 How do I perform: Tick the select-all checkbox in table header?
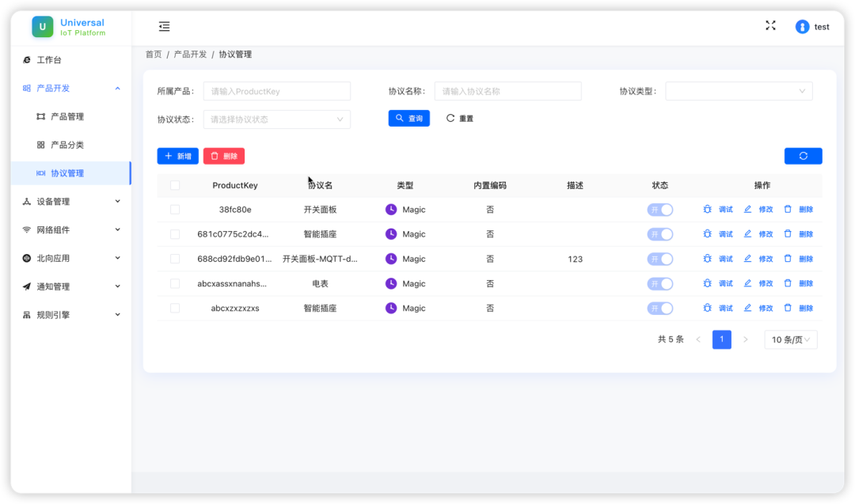click(175, 185)
